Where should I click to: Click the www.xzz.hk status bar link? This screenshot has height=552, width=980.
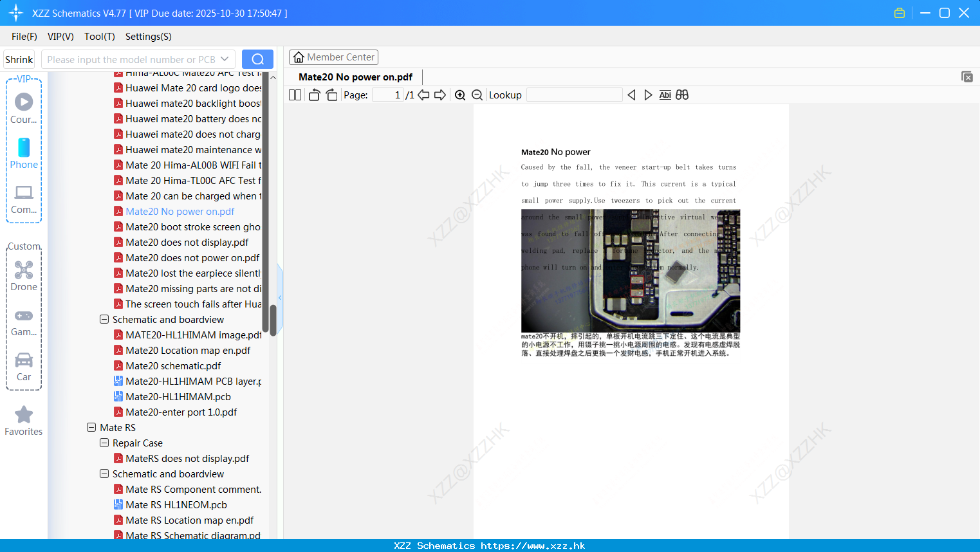click(533, 546)
